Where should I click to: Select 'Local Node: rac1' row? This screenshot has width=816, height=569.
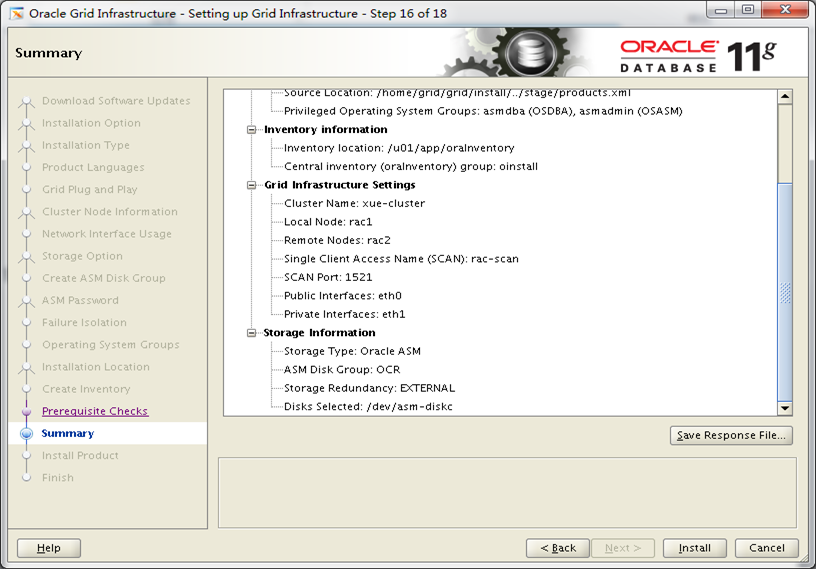tap(328, 222)
